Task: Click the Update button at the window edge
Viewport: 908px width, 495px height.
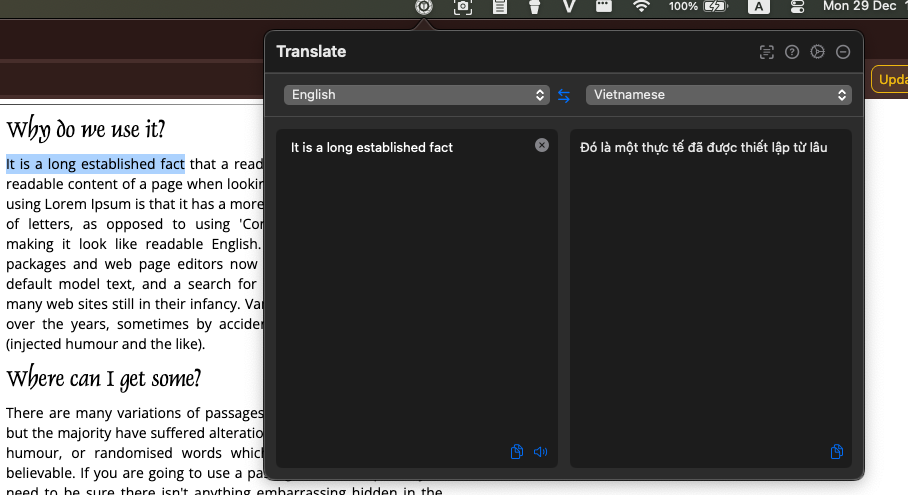Action: [890, 79]
